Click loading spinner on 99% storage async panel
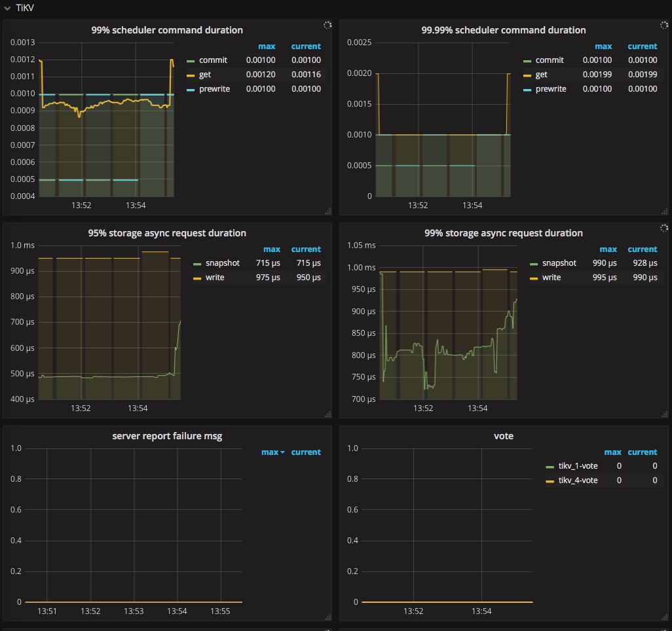This screenshot has width=672, height=631. point(664,228)
